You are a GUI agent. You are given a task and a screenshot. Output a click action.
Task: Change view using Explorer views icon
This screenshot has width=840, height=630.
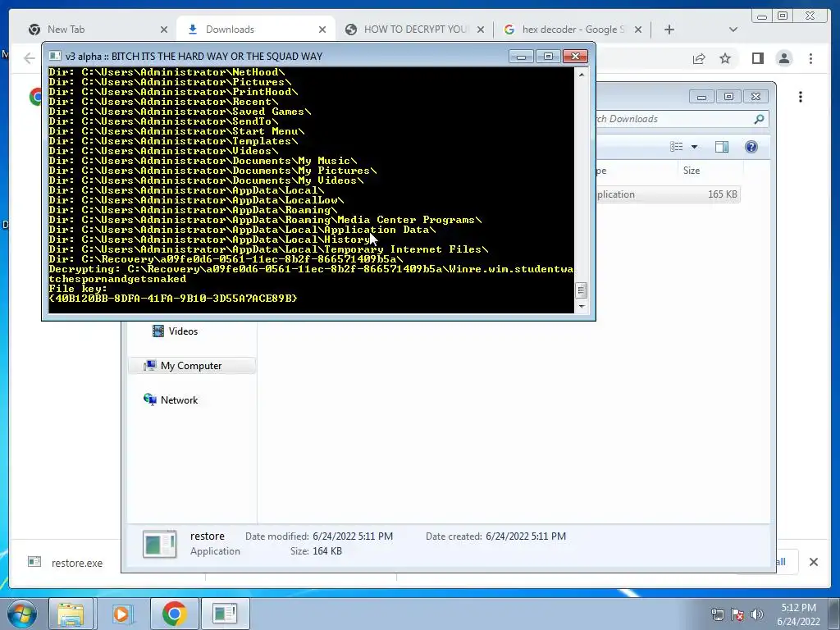[x=677, y=147]
